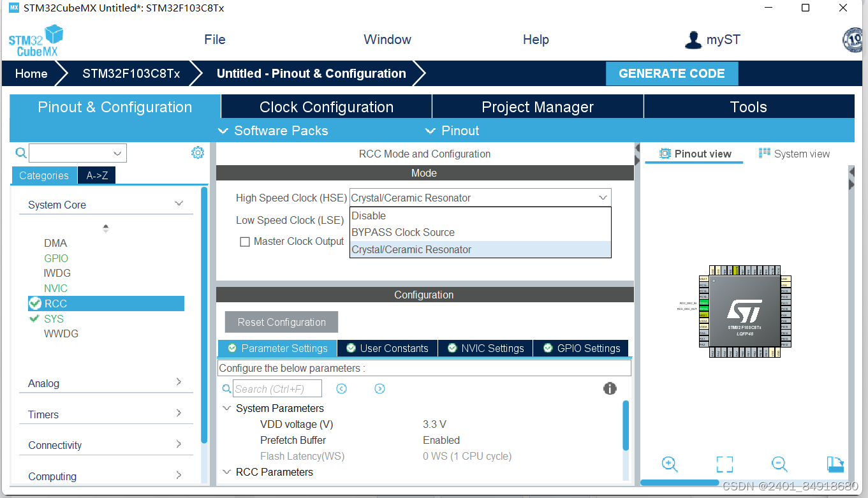Viewport: 868px width, 498px height.
Task: Click the Reset Configuration button
Action: (281, 322)
